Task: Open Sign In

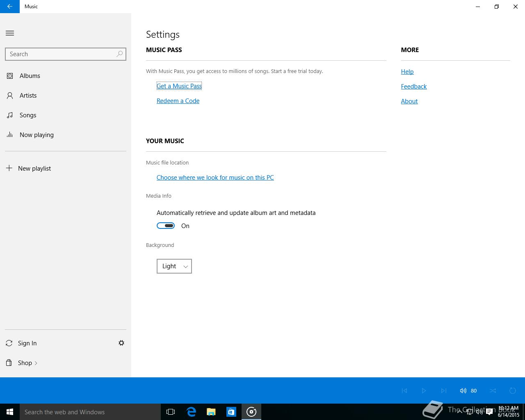Action: pos(27,343)
